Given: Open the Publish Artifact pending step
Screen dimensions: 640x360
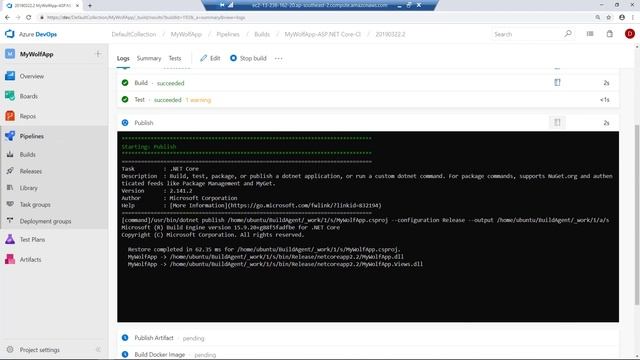Looking at the screenshot, I should [368, 338].
